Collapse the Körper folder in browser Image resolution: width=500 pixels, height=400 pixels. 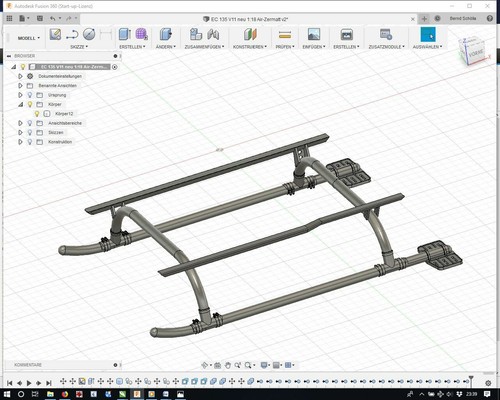(x=20, y=104)
